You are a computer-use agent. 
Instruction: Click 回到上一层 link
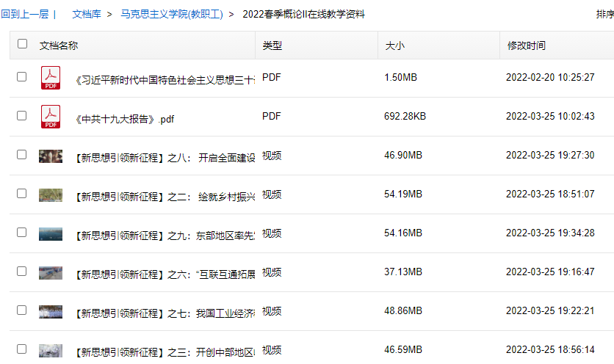pyautogui.click(x=24, y=14)
